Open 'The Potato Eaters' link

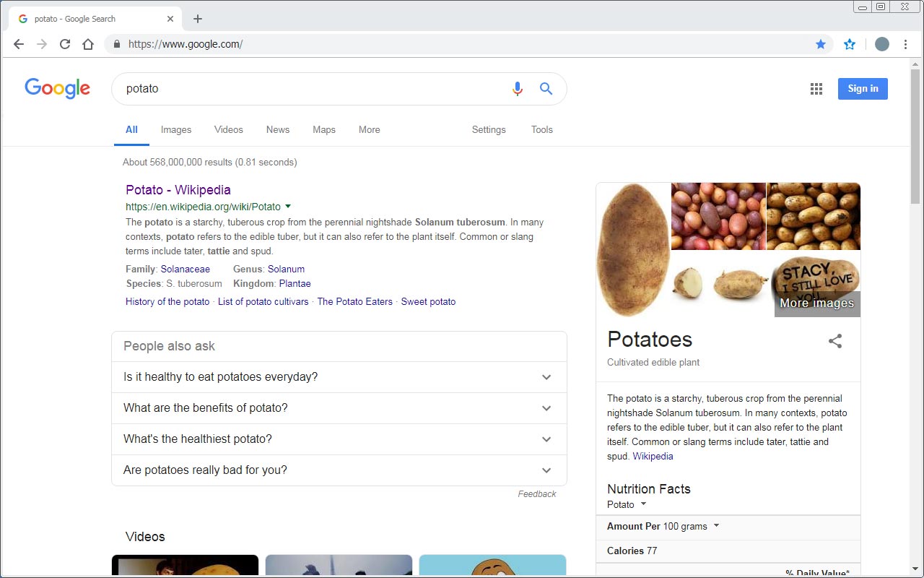(x=355, y=302)
